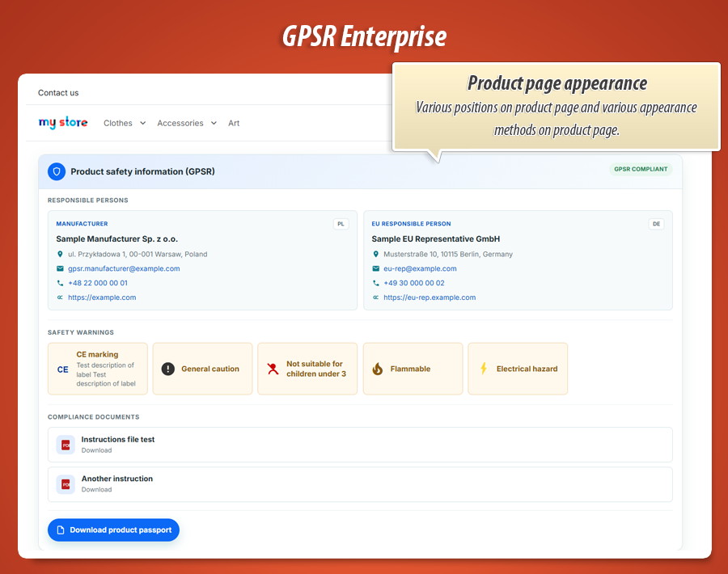This screenshot has height=574, width=728.
Task: Click the manufacturer website link icon
Action: (x=60, y=298)
